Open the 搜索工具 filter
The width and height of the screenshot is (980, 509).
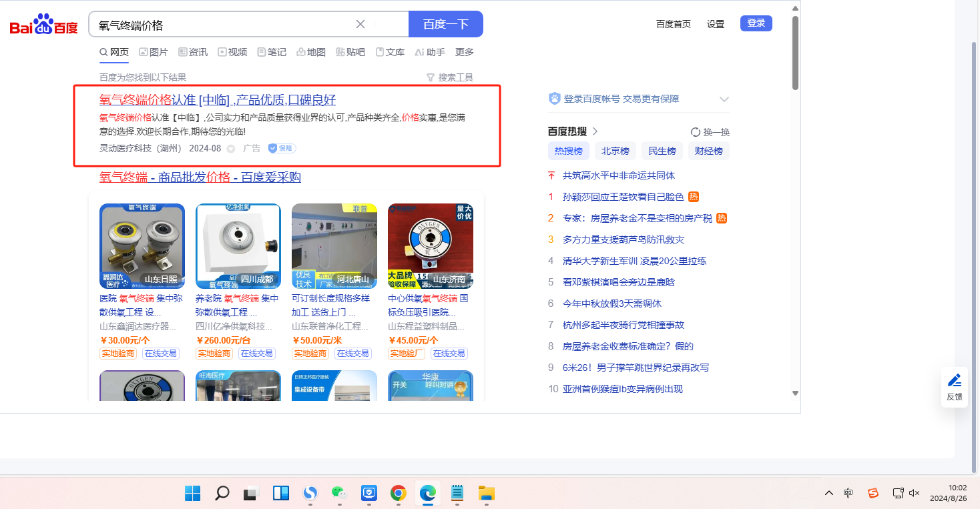click(450, 77)
